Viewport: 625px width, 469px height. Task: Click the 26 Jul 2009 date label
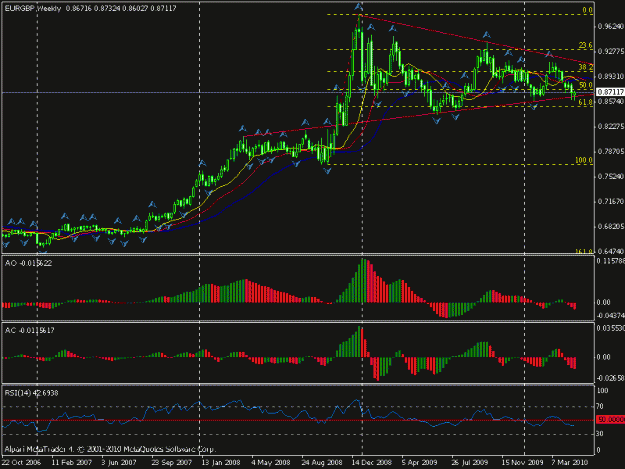click(470, 463)
